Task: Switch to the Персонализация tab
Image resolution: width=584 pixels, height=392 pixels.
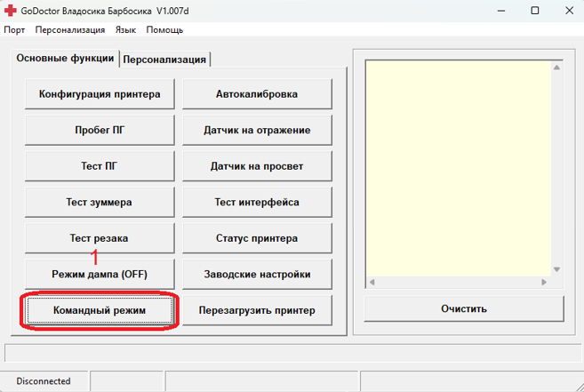Action: tap(165, 60)
